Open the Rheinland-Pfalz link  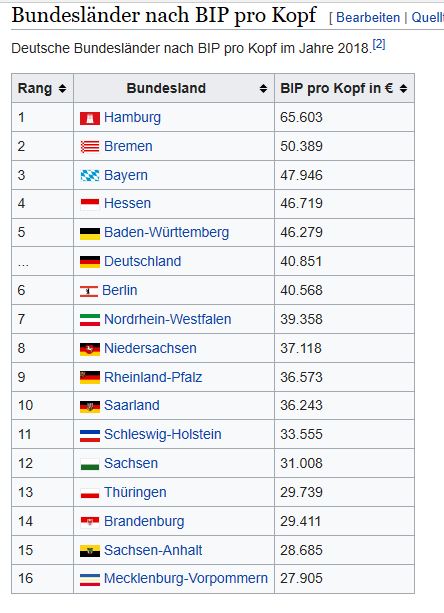(x=153, y=377)
